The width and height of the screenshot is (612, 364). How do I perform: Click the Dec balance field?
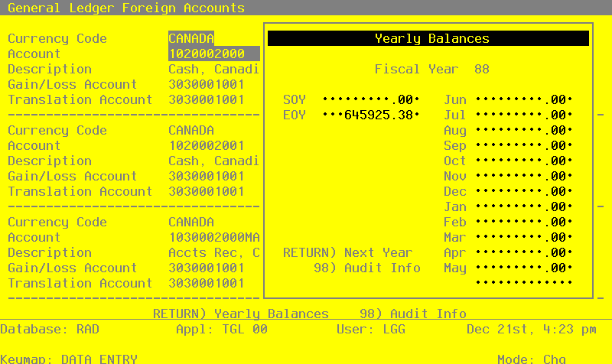524,191
